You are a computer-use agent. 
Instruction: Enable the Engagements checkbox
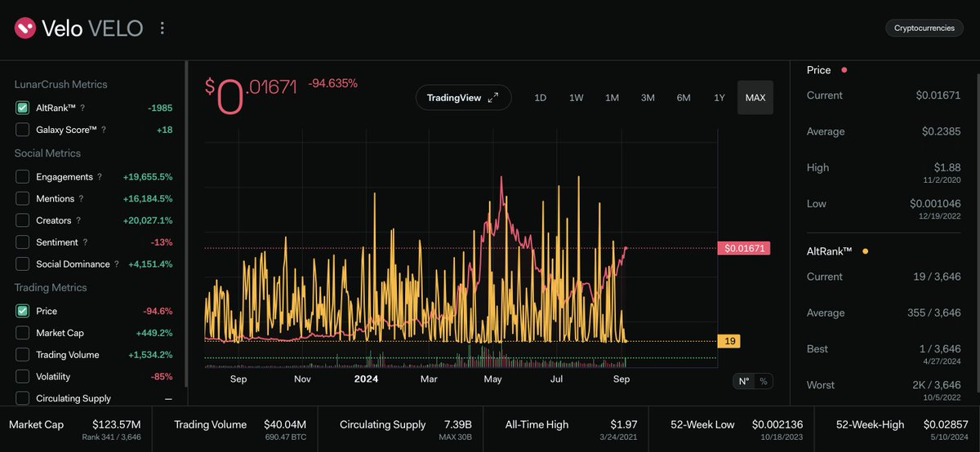(22, 177)
